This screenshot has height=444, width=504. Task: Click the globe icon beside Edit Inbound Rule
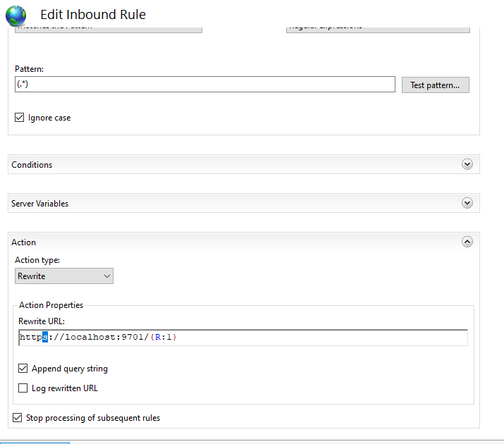[16, 14]
